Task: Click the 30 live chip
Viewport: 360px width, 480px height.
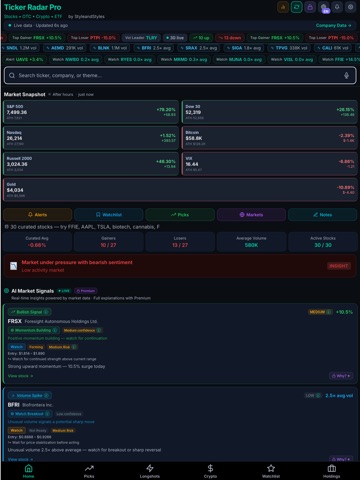Action: [175, 38]
